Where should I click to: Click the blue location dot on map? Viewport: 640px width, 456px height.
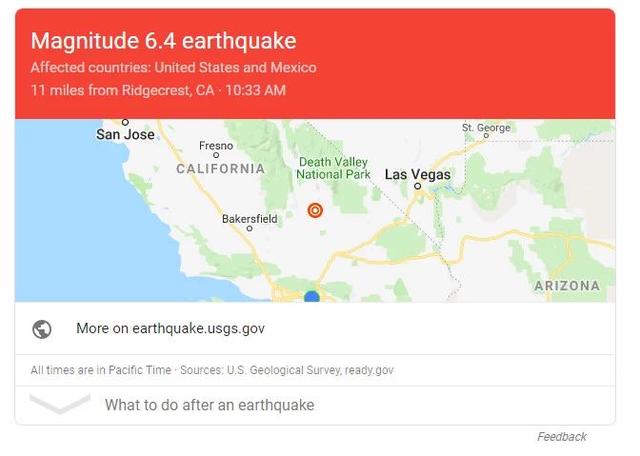coord(312,297)
